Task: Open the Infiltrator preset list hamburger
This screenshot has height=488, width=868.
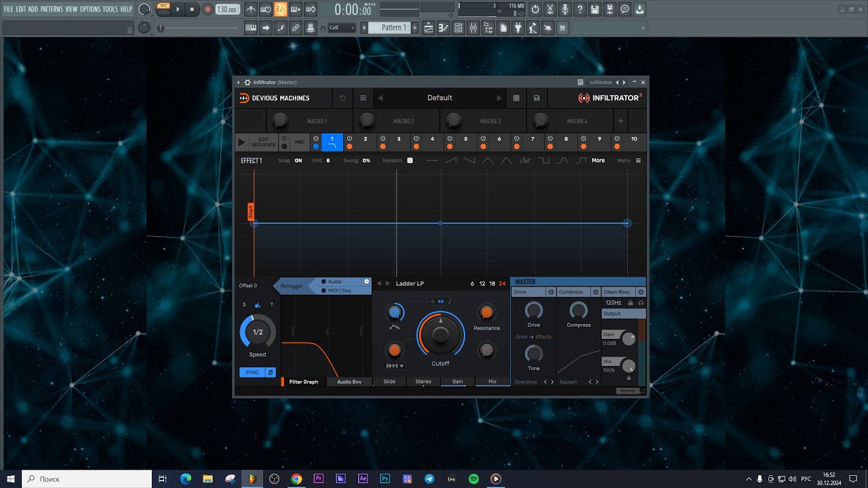Action: pyautogui.click(x=363, y=98)
